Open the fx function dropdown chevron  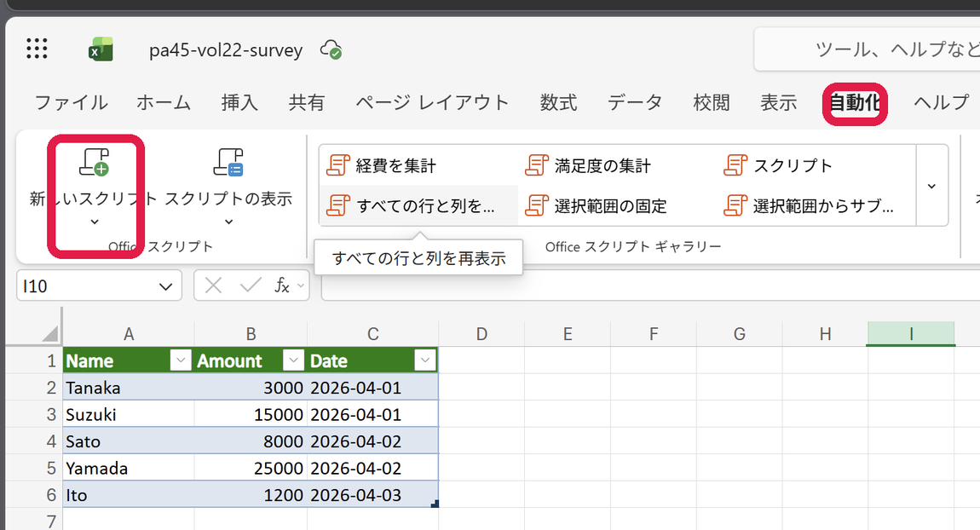click(301, 285)
